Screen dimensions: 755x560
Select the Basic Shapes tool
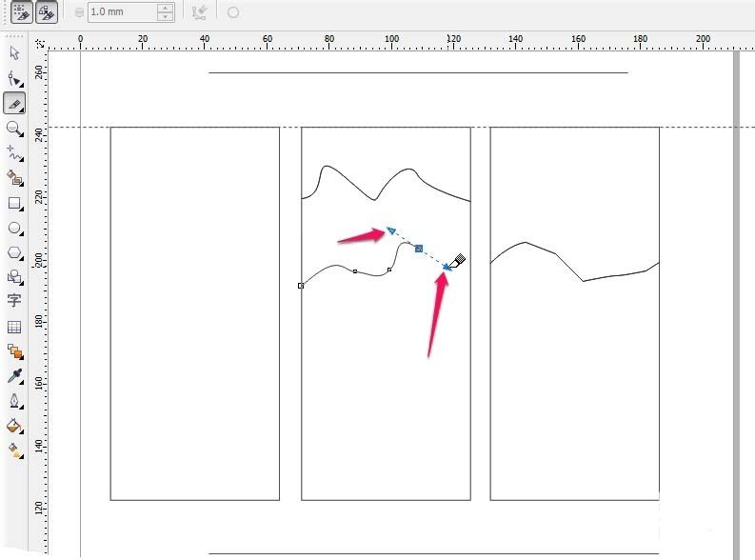pyautogui.click(x=14, y=277)
